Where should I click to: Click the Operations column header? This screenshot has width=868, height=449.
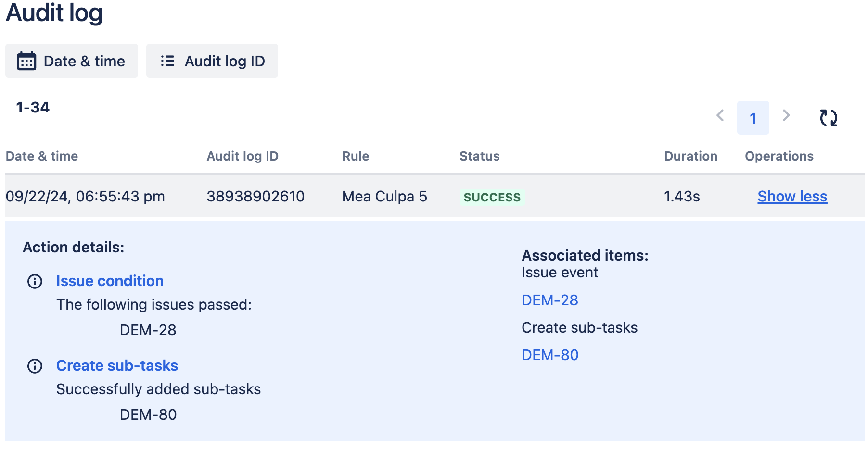click(x=779, y=156)
